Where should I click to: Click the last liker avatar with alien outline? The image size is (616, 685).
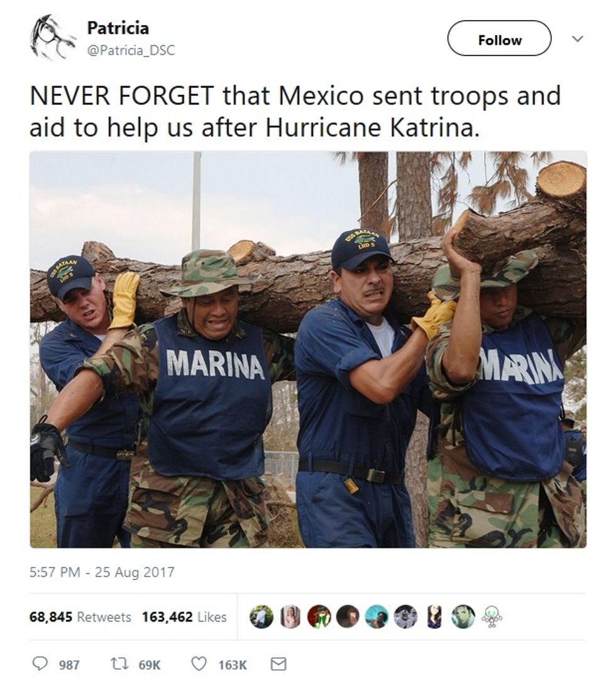pyautogui.click(x=492, y=617)
